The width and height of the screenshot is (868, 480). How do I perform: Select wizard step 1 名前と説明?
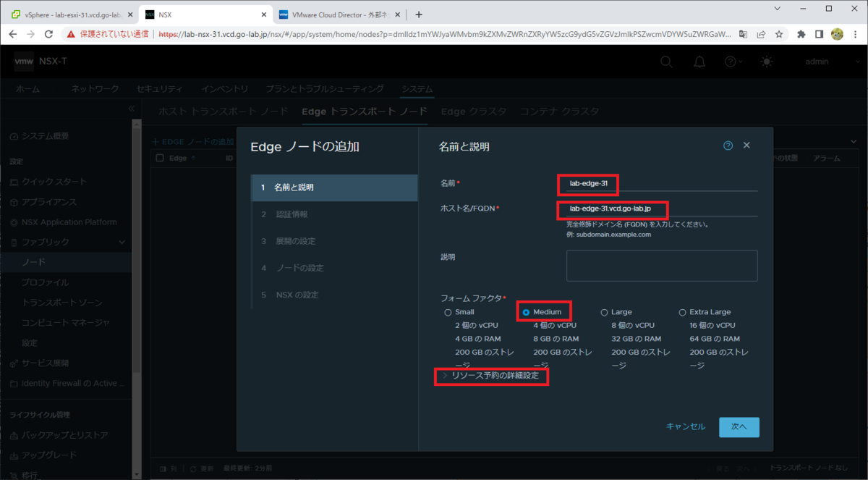[x=334, y=188]
